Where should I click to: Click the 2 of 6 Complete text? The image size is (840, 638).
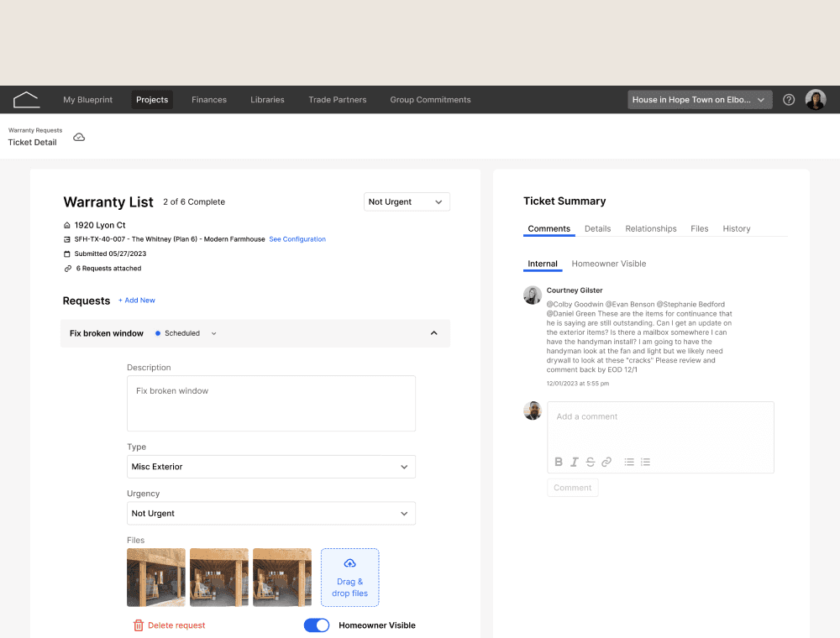pos(194,201)
